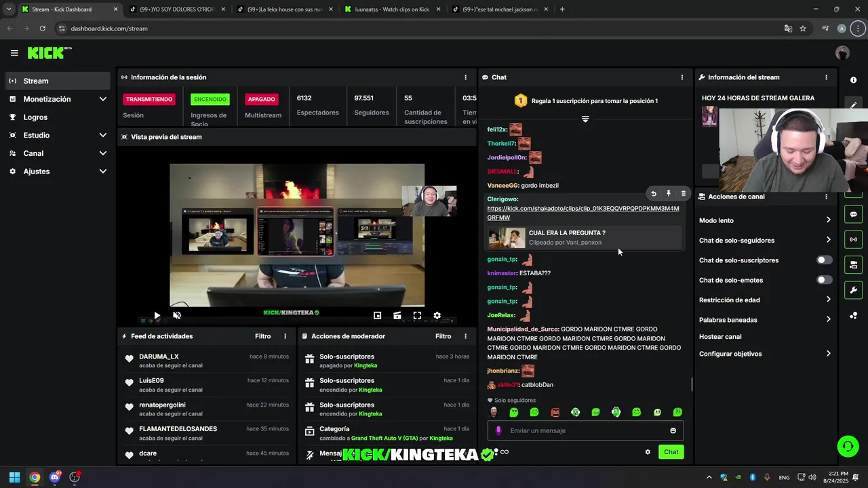Open Configurar objetivos settings

[x=765, y=354]
